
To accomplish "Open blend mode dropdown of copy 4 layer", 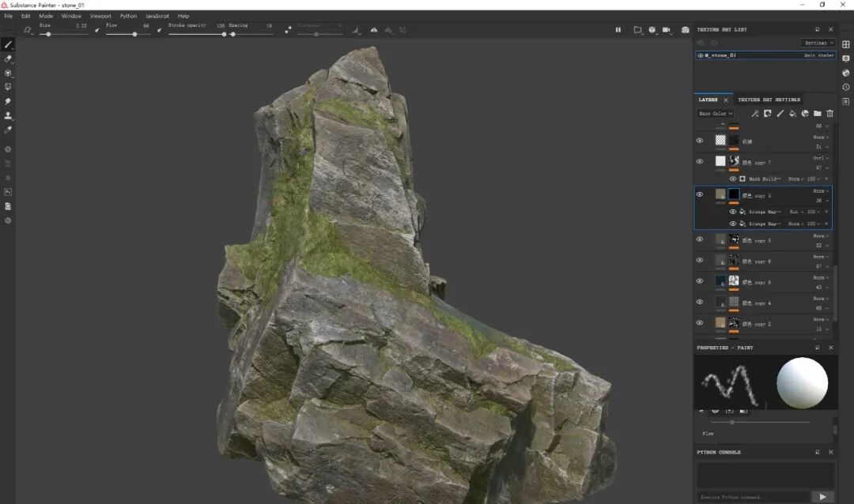I will [822, 299].
